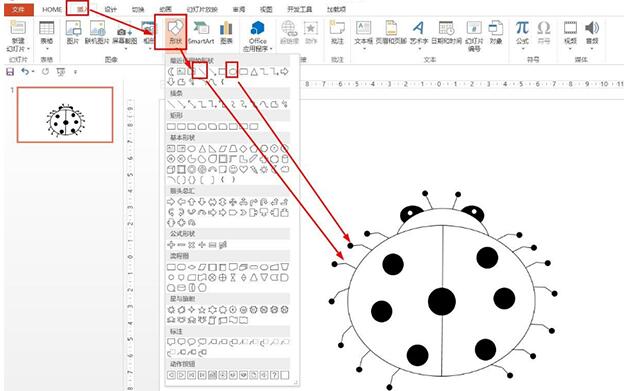This screenshot has width=624, height=391.
Task: Select the help question-mark action button
Action: (x=274, y=375)
